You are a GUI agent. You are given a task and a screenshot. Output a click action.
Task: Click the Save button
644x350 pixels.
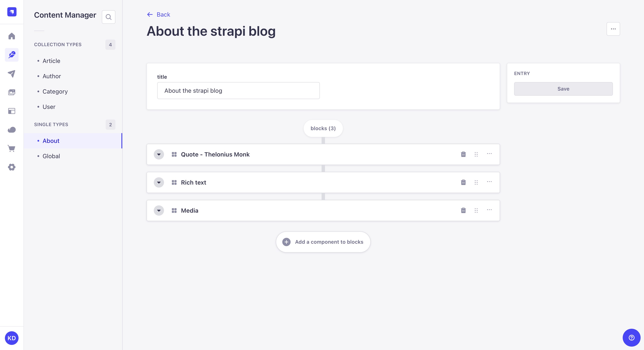click(x=563, y=89)
